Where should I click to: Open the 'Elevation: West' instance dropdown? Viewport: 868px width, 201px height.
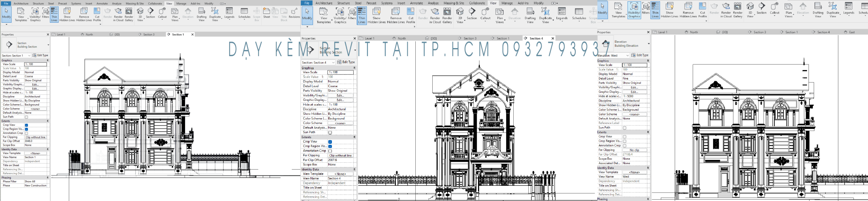627,55
